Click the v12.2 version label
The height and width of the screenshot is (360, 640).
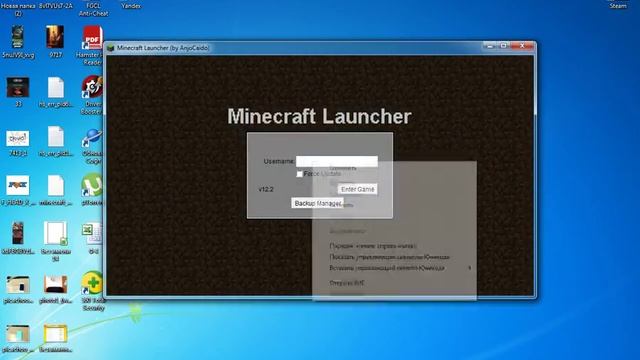click(266, 189)
